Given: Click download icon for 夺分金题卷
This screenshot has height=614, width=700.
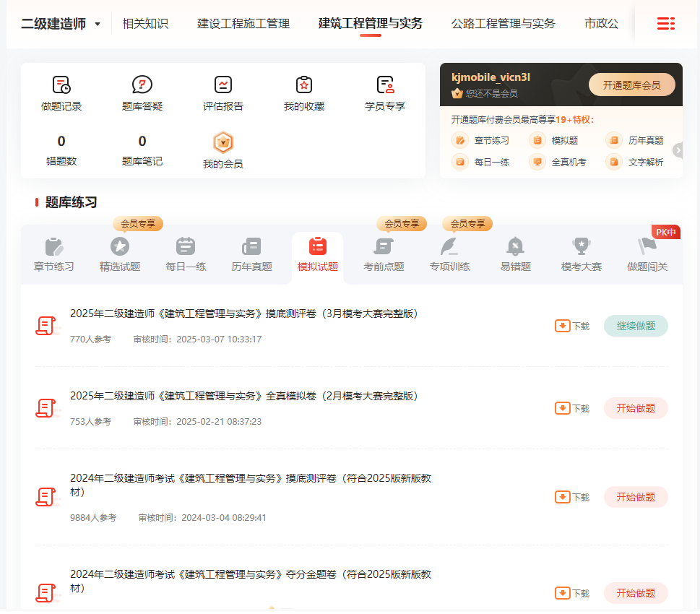Looking at the screenshot, I should 563,593.
